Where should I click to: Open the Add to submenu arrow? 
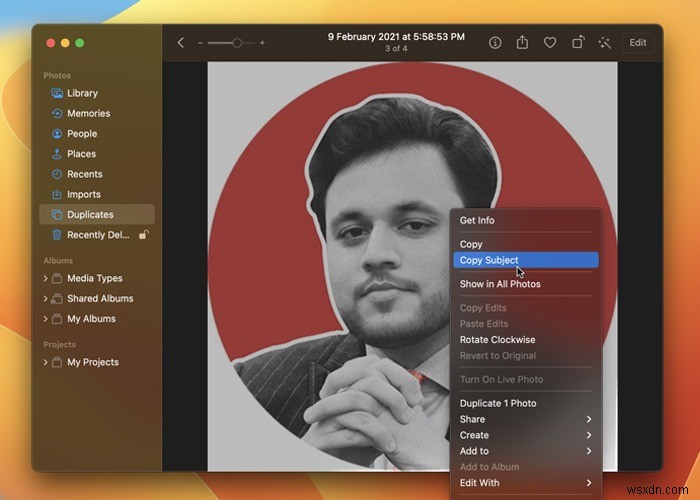pos(589,451)
